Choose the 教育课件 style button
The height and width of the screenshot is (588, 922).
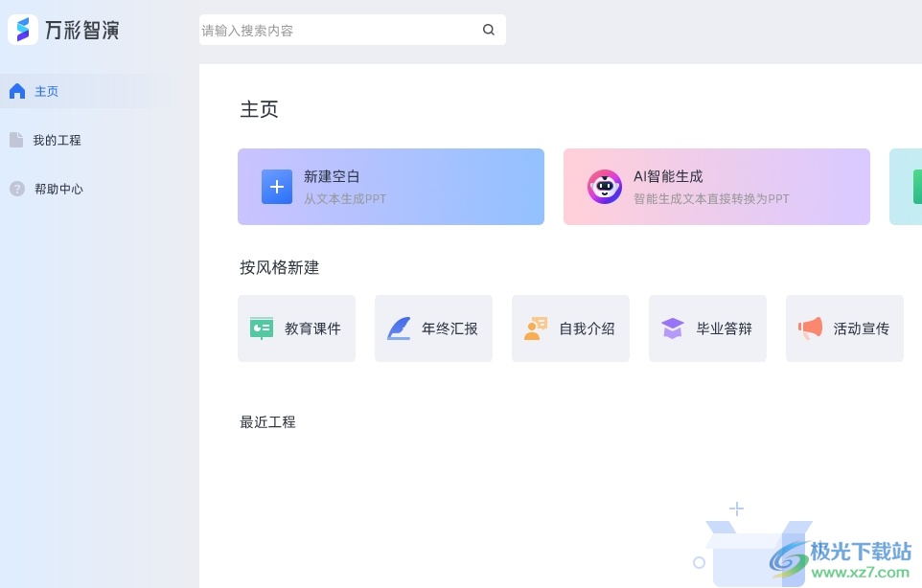pos(296,328)
